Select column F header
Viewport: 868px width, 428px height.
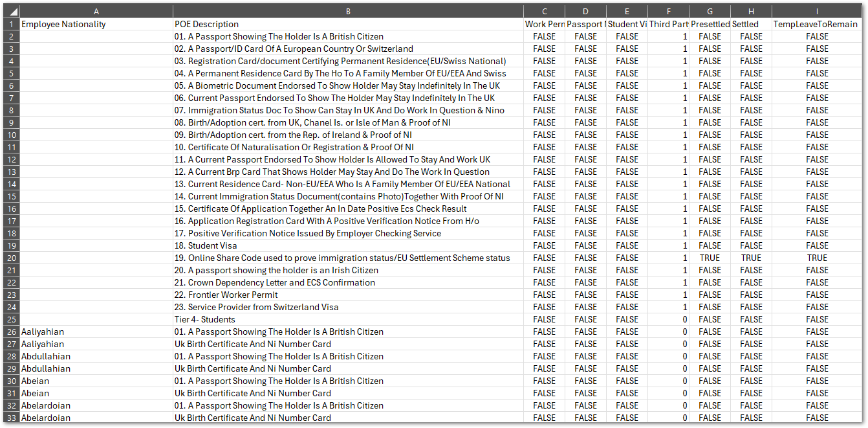668,11
